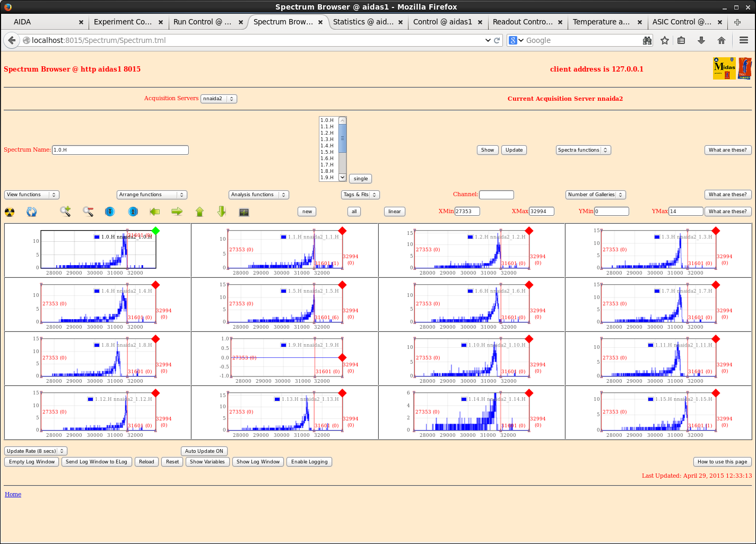Click the Spectrum Name input field
The height and width of the screenshot is (544, 756).
120,150
